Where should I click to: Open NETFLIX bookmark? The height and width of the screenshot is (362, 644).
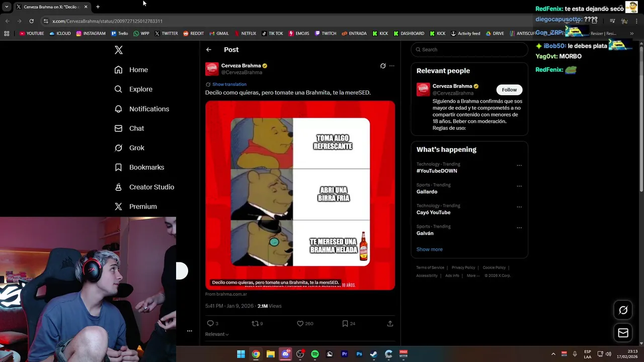tap(245, 34)
